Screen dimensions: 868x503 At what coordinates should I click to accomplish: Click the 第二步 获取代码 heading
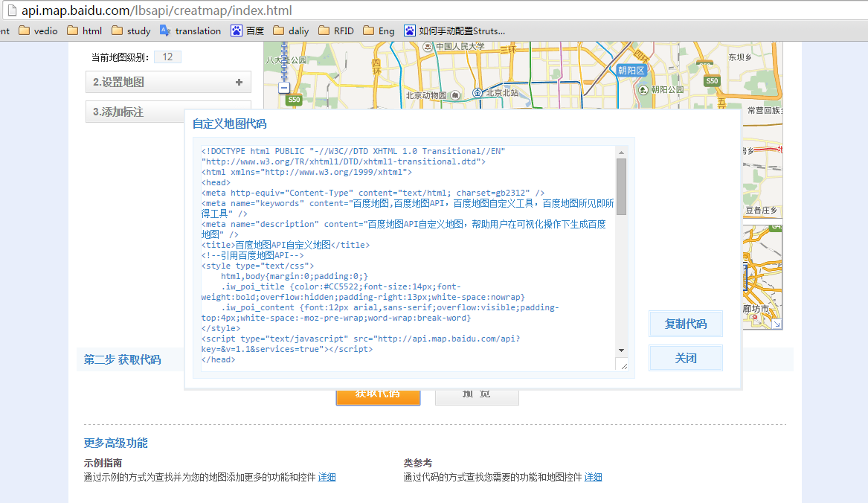click(122, 359)
